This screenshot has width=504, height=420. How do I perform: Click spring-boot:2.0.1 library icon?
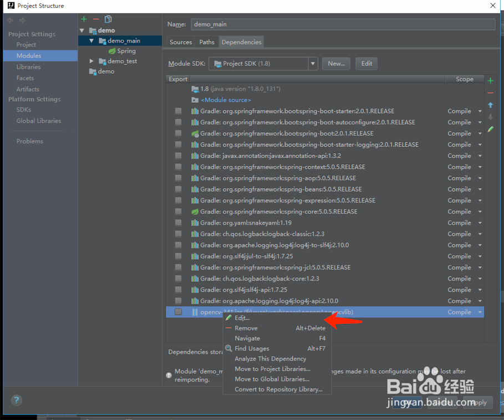(195, 134)
